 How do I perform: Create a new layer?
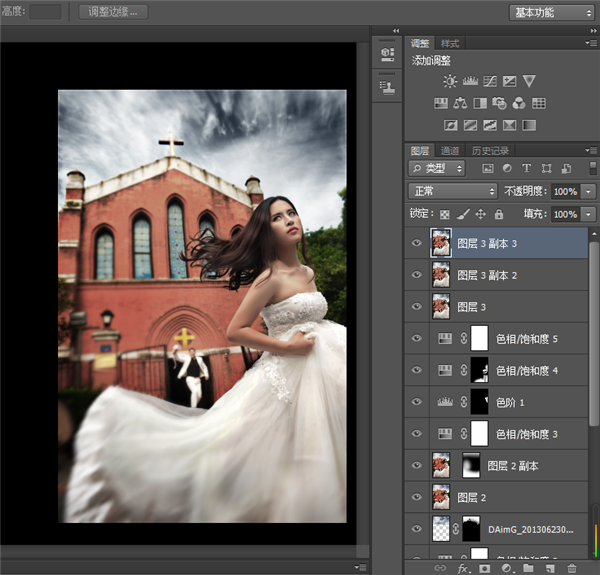(x=550, y=568)
